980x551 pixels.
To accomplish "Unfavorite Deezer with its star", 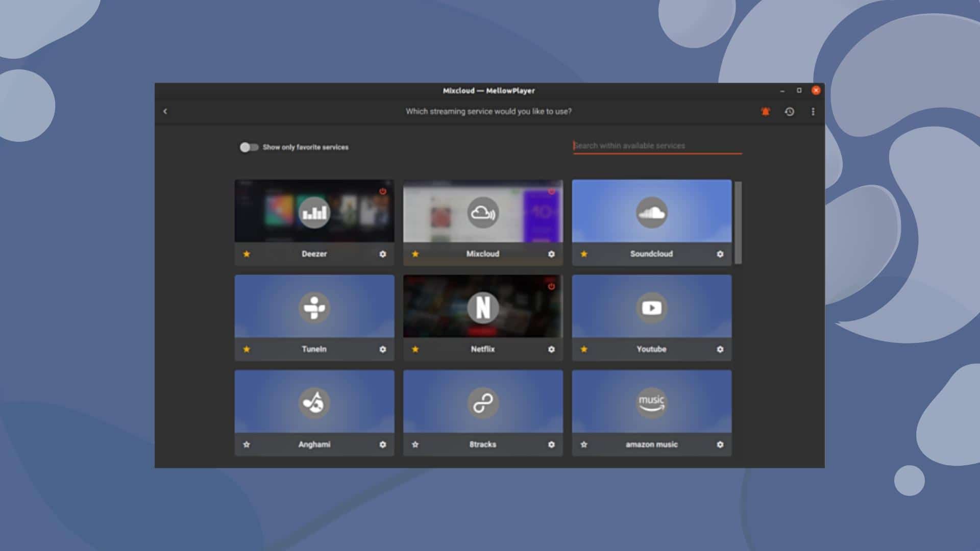I will 247,254.
